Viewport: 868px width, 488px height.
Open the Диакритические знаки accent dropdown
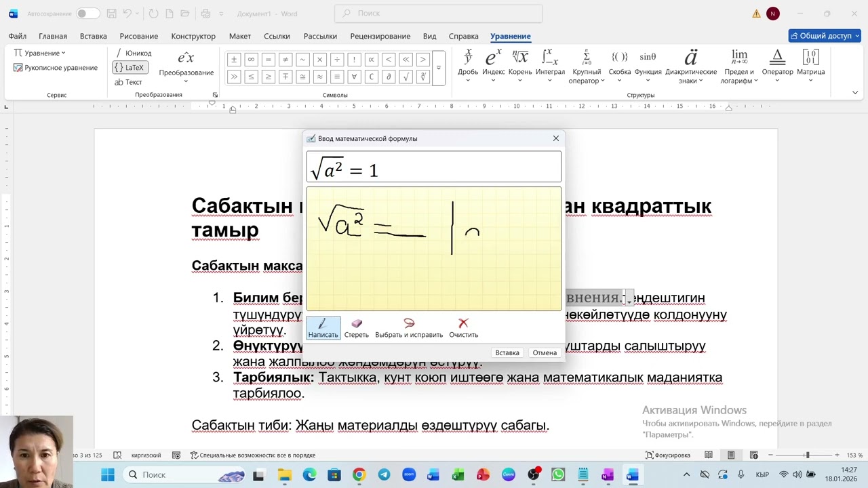pyautogui.click(x=691, y=66)
